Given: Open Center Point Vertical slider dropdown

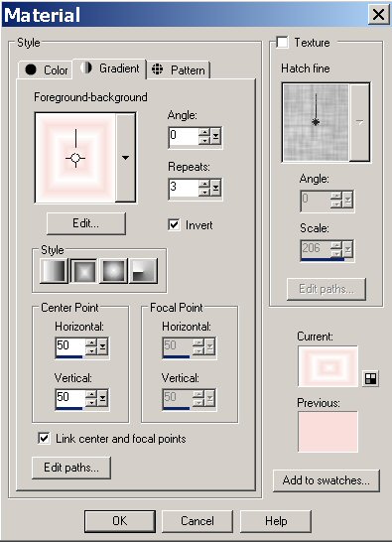Looking at the screenshot, I should pos(102,398).
